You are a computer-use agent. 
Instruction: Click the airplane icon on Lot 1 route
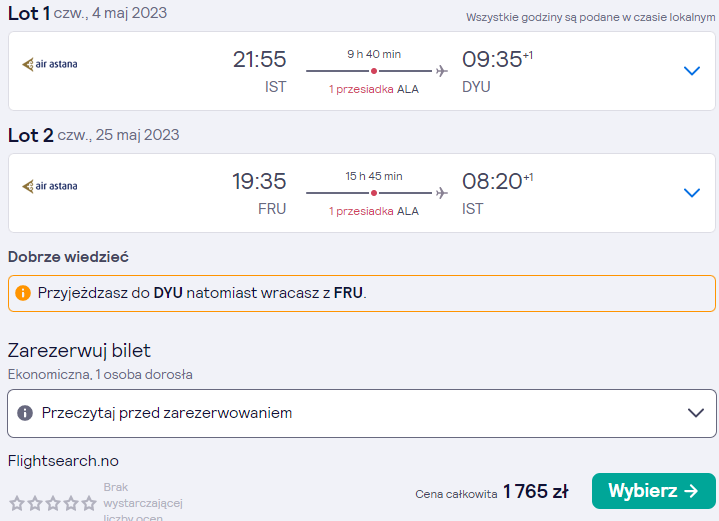click(442, 71)
